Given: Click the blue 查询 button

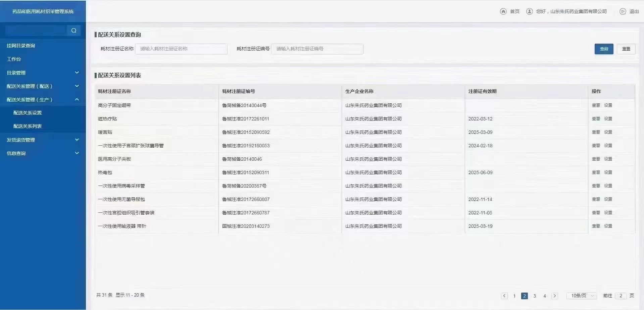Looking at the screenshot, I should tap(604, 49).
